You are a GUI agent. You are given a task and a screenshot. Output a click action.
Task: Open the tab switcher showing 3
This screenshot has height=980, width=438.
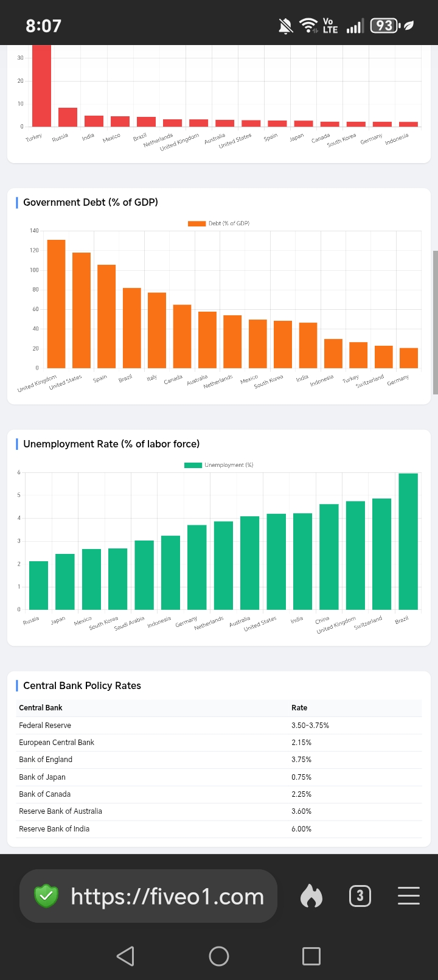(360, 896)
